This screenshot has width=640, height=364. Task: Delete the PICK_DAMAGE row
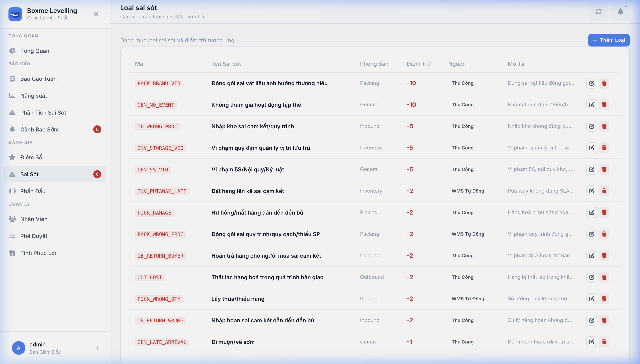604,212
